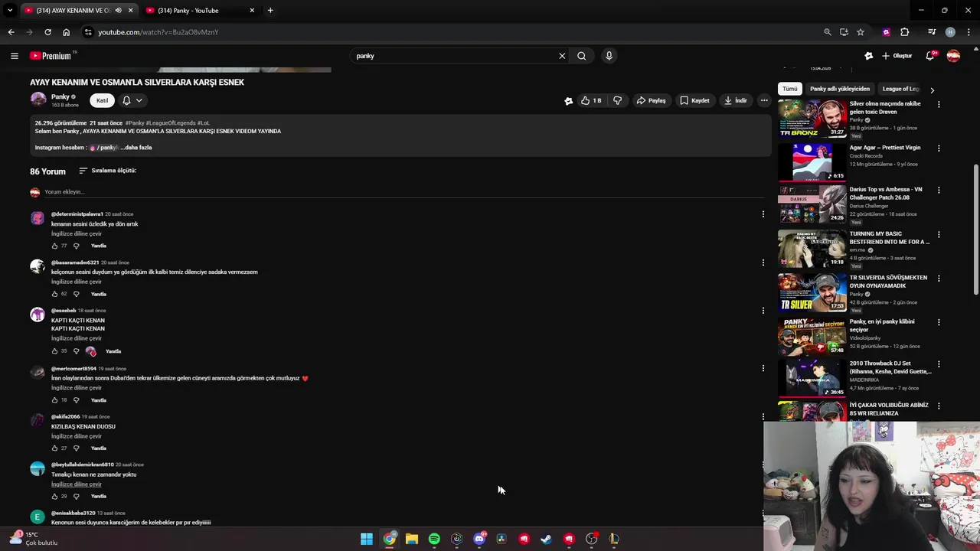Like @akifa2066's KIZILBAŞ KENAN DUOSU comment
The height and width of the screenshot is (551, 980).
tap(54, 448)
